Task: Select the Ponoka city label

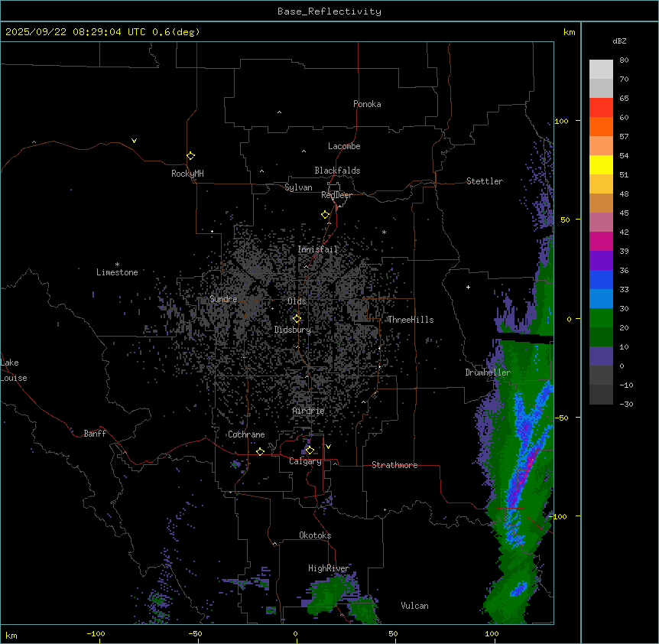Action: coord(367,104)
